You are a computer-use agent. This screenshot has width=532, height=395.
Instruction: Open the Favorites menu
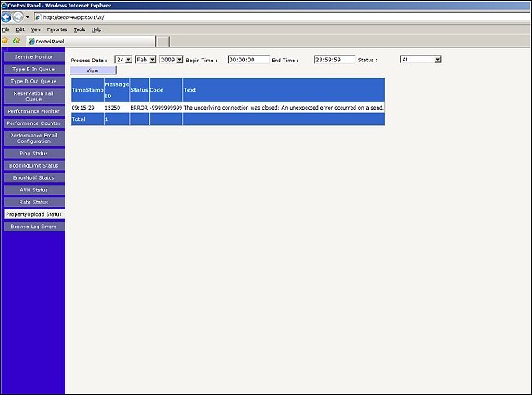pos(56,29)
